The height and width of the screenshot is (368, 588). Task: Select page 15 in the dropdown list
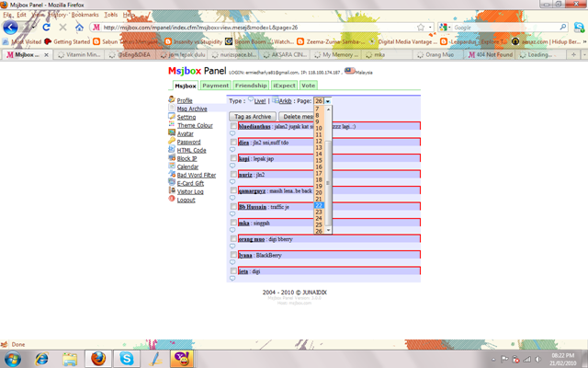click(319, 160)
